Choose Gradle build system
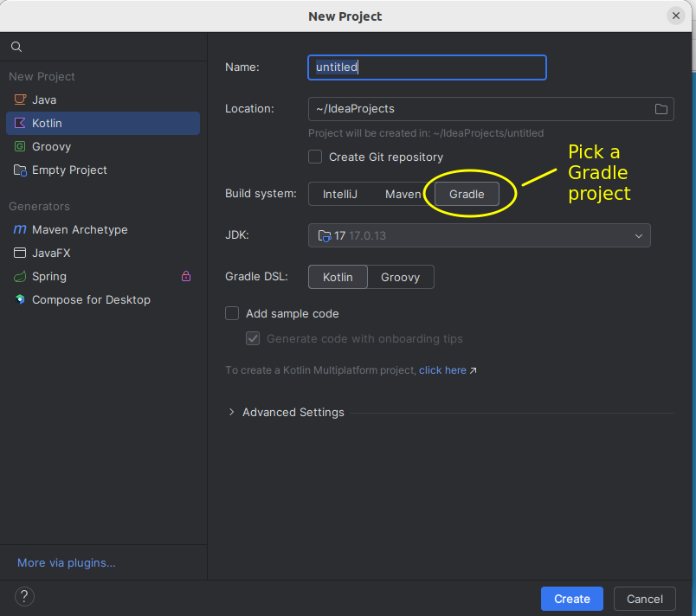Screen dimensions: 696x616 (x=467, y=195)
